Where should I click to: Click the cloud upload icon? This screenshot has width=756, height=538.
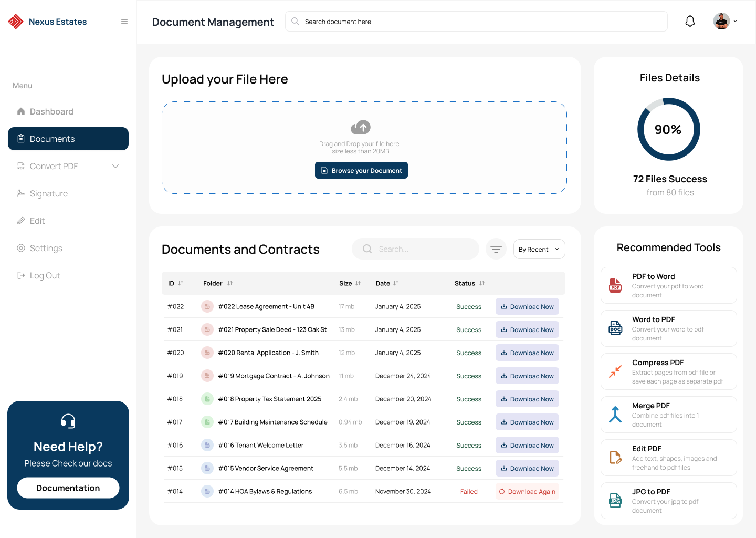click(x=361, y=127)
